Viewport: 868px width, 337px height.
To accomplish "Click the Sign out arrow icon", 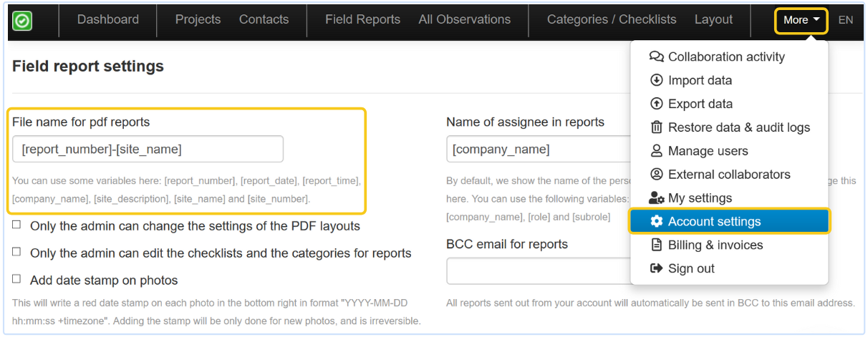I will tap(656, 269).
